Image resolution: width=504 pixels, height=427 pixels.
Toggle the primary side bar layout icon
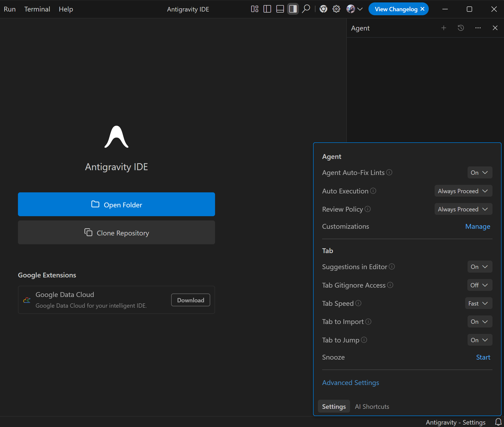click(x=267, y=9)
